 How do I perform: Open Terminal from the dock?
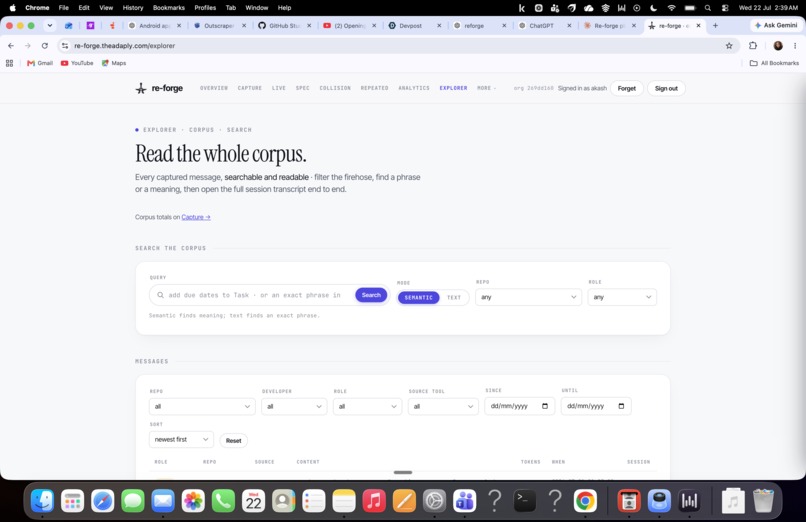coord(525,501)
